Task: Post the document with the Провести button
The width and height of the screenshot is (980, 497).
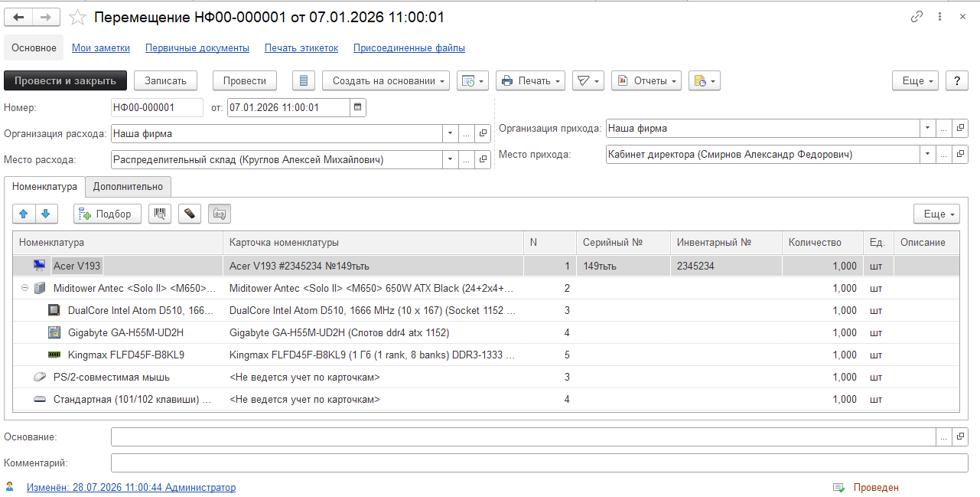Action: (x=245, y=80)
